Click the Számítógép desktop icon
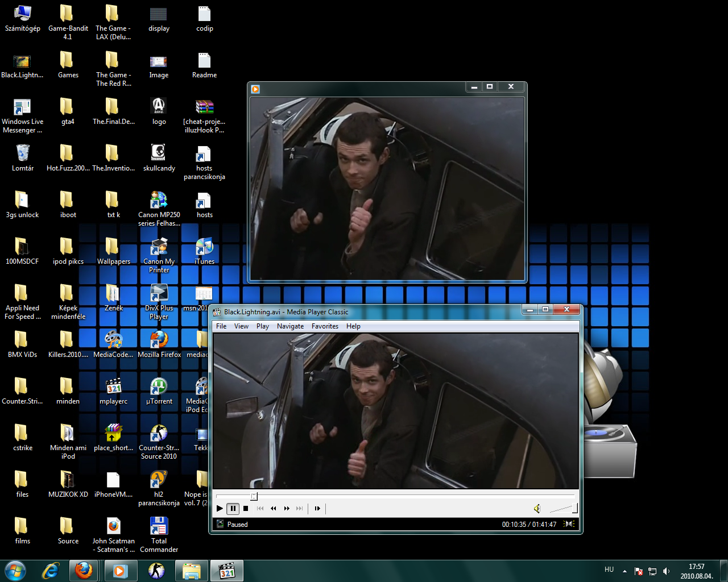Screen dimensions: 728x582 point(23,18)
